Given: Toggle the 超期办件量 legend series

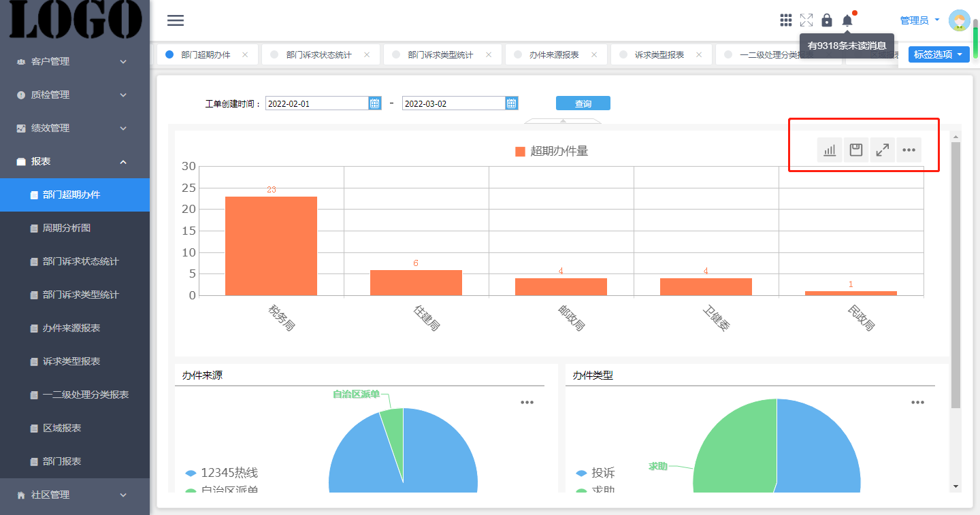Looking at the screenshot, I should [551, 151].
